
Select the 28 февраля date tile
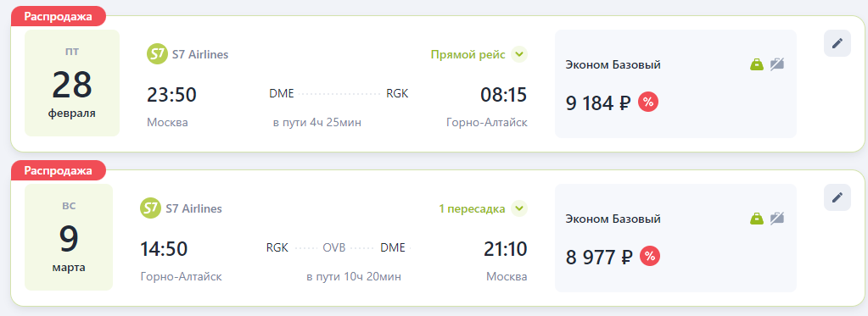(x=72, y=83)
